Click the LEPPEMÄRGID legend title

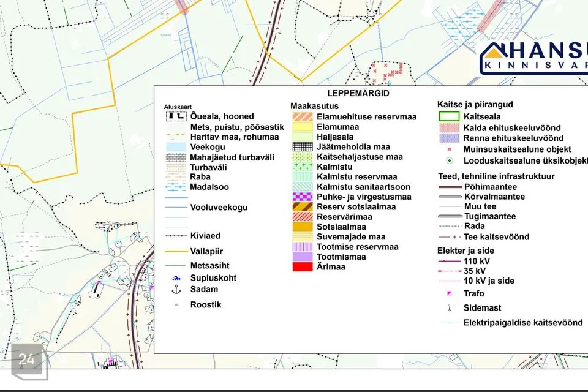(358, 94)
